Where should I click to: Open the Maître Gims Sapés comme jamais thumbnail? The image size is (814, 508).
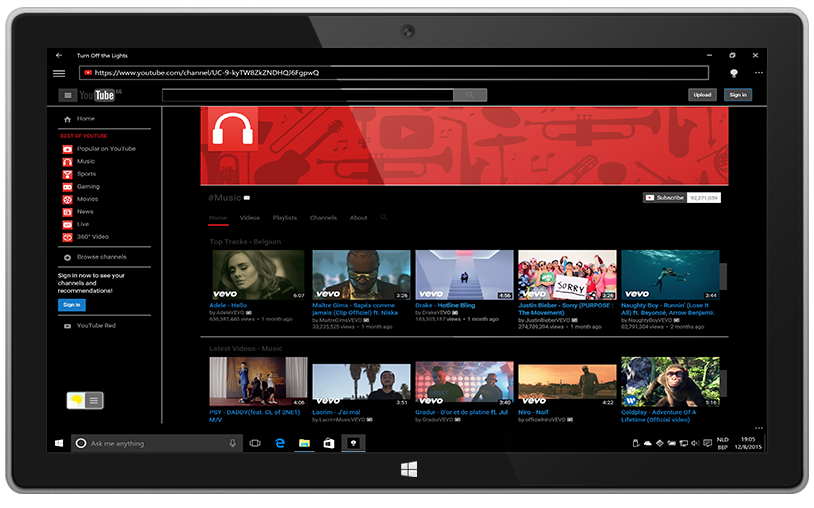pos(361,274)
